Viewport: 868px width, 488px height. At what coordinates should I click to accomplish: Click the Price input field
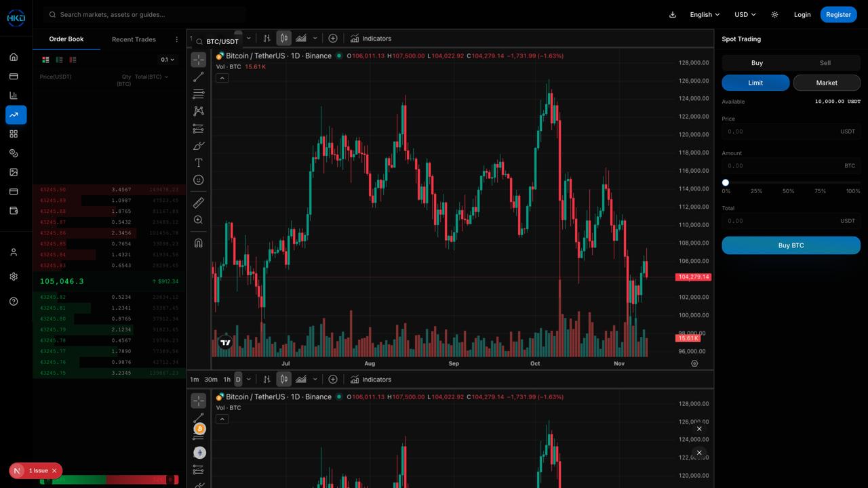point(780,131)
